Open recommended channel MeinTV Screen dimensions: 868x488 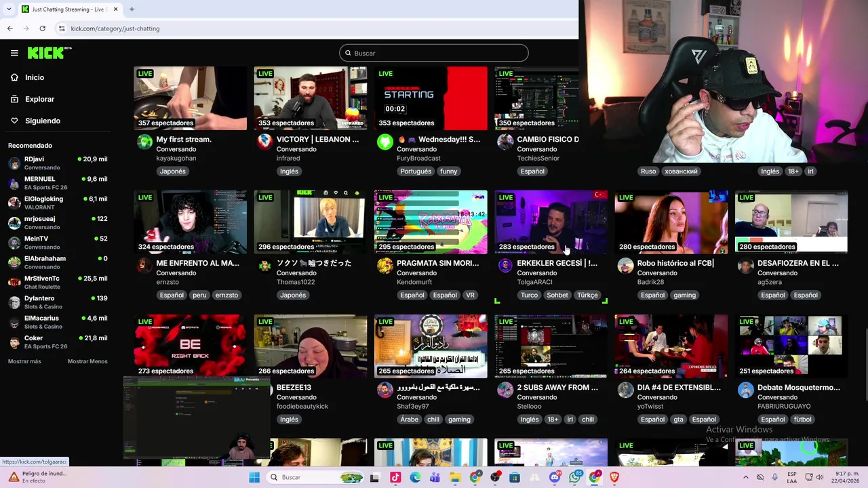[58, 242]
